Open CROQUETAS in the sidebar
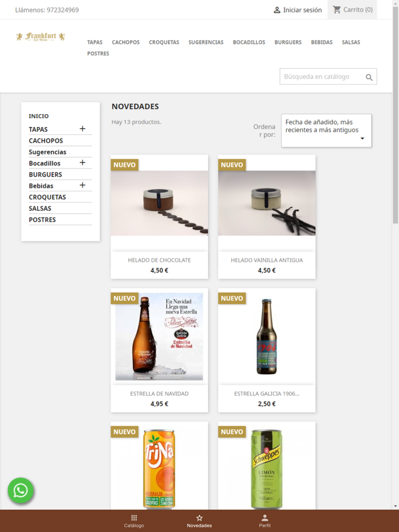The height and width of the screenshot is (532, 399). (47, 197)
